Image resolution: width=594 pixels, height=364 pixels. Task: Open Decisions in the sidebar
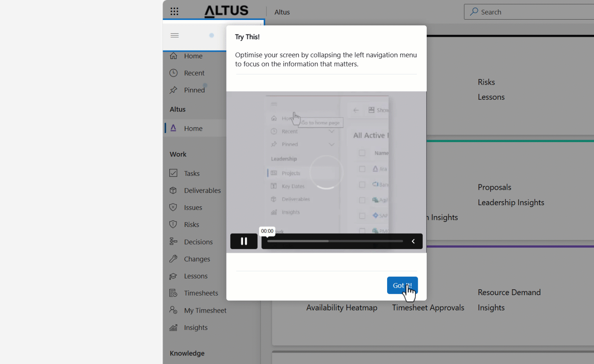coord(198,242)
